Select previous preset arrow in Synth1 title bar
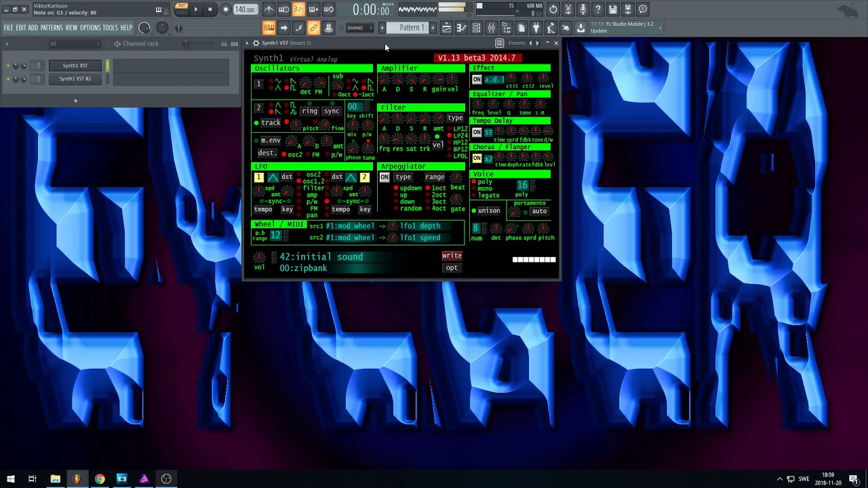 530,43
